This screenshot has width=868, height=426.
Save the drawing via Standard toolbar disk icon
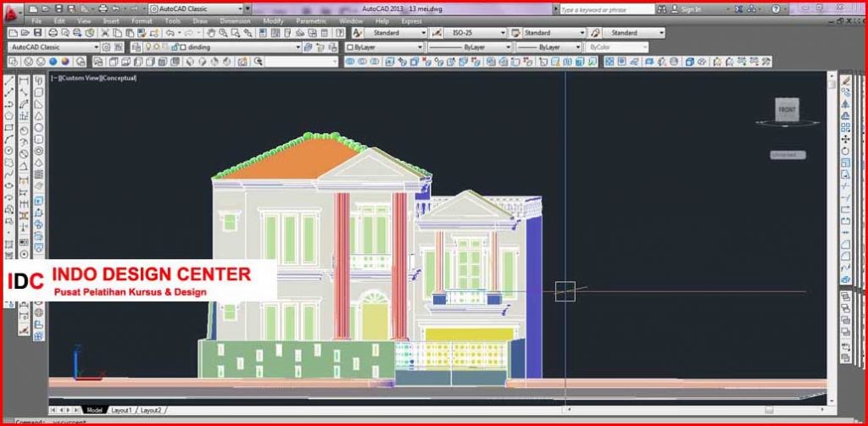click(37, 33)
